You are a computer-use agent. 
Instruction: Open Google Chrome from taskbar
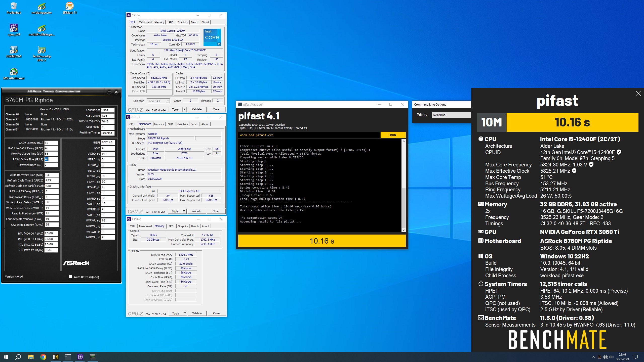coord(43,357)
